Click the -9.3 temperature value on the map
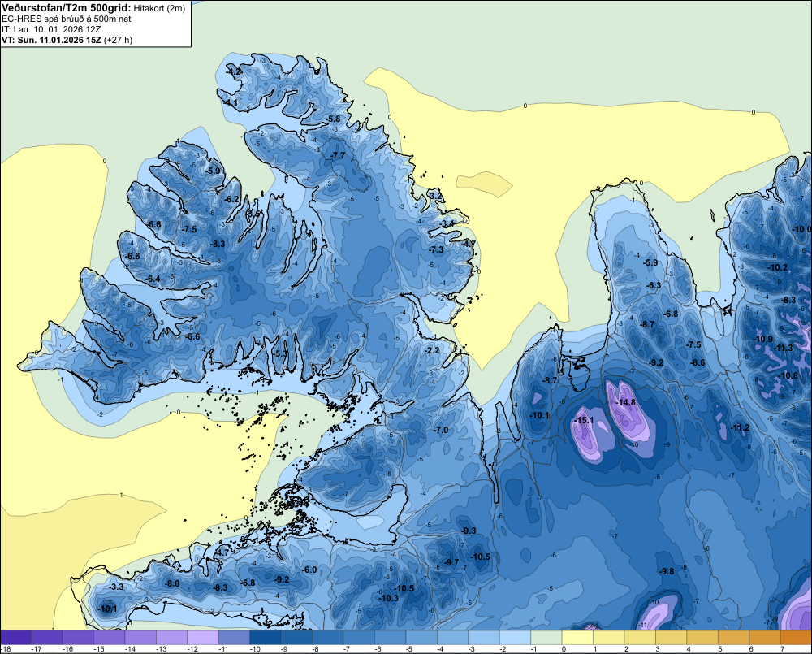Viewport: 812px width, 654px height. pos(469,531)
